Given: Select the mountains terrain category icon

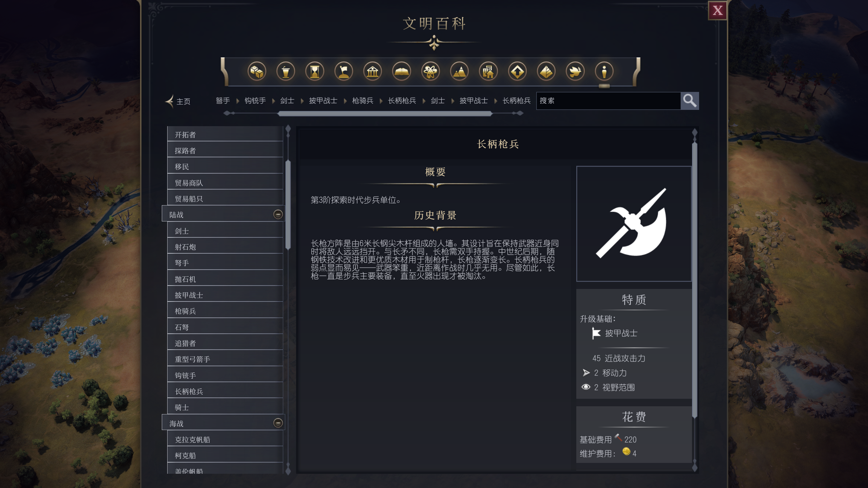Looking at the screenshot, I should (459, 72).
